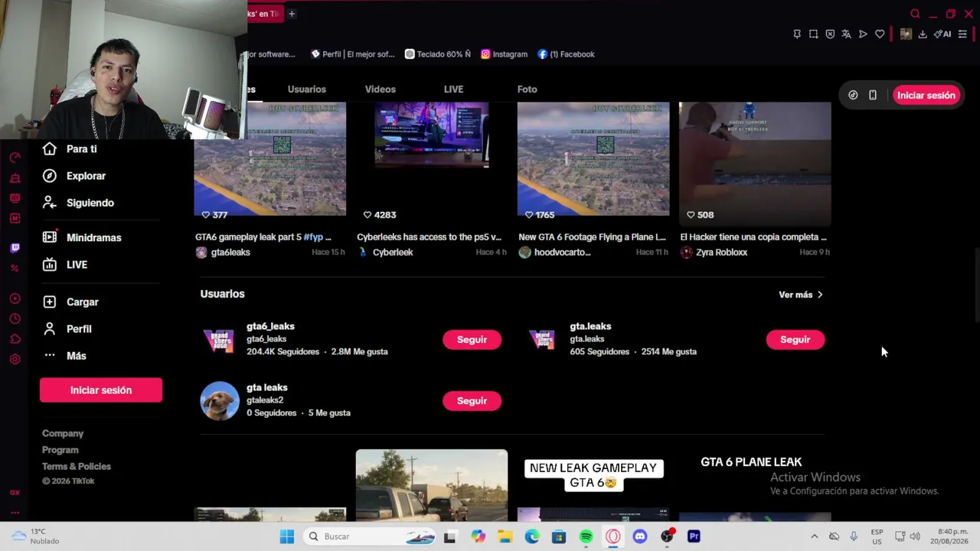The height and width of the screenshot is (551, 980).
Task: Open the Teclado 60% Ñ bookmark
Action: pyautogui.click(x=438, y=54)
